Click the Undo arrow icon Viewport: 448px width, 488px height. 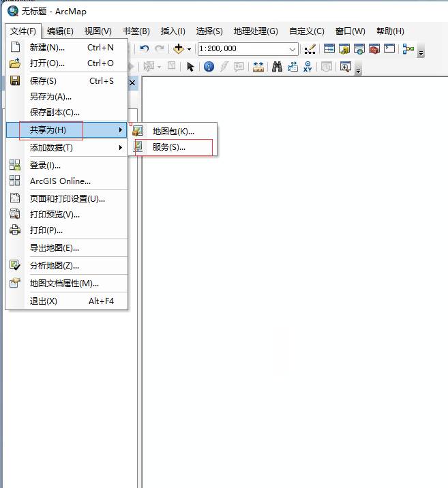(145, 49)
